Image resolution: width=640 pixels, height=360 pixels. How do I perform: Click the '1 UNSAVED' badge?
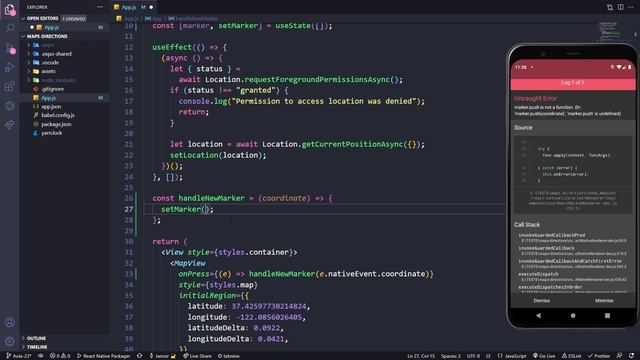tap(74, 19)
